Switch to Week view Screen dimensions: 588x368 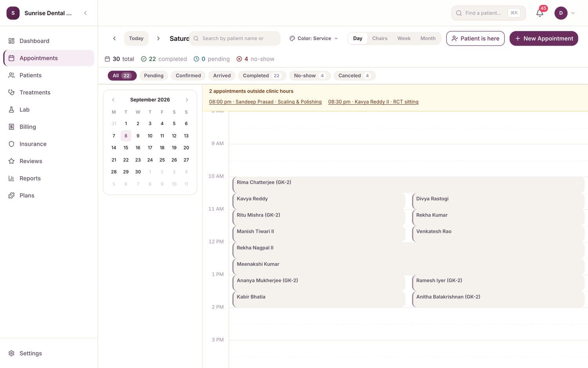[x=404, y=38]
